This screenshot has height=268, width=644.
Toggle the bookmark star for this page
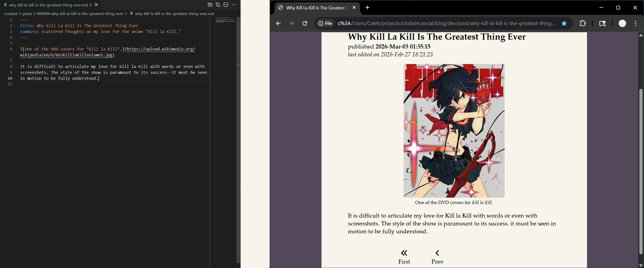pos(564,23)
